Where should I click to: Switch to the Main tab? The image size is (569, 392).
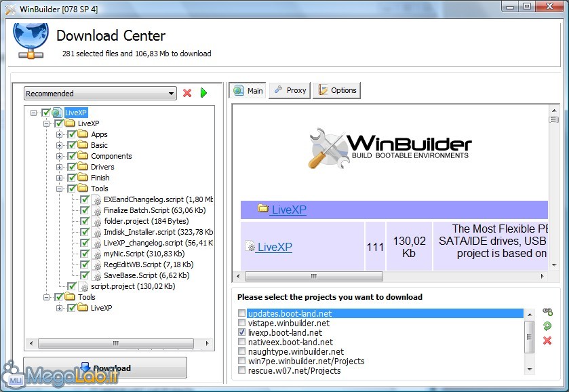248,90
